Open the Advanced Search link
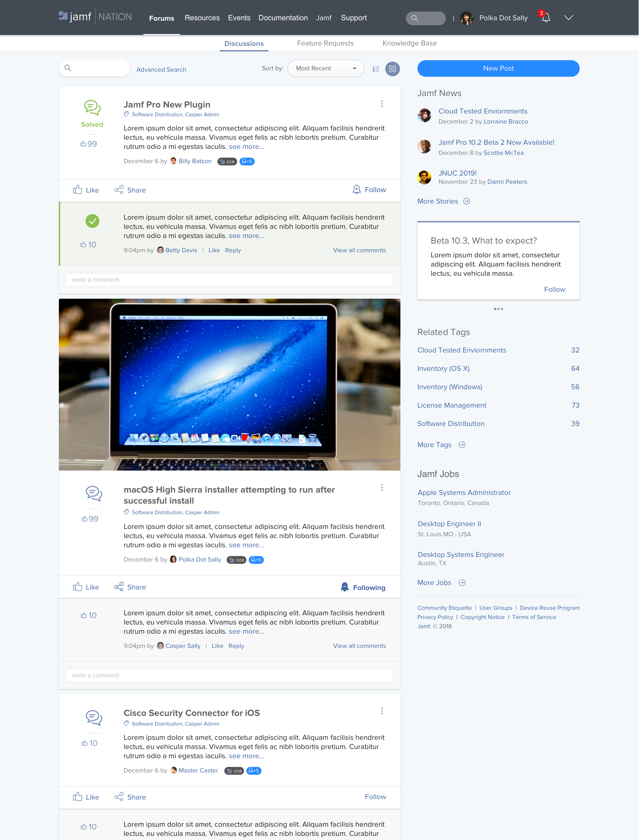This screenshot has height=840, width=639. [161, 70]
